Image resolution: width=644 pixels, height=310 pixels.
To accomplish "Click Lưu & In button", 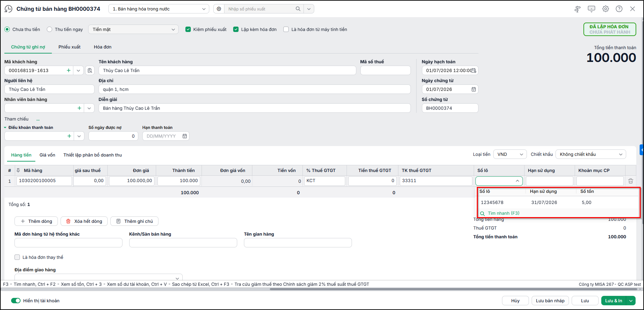I will (614, 301).
